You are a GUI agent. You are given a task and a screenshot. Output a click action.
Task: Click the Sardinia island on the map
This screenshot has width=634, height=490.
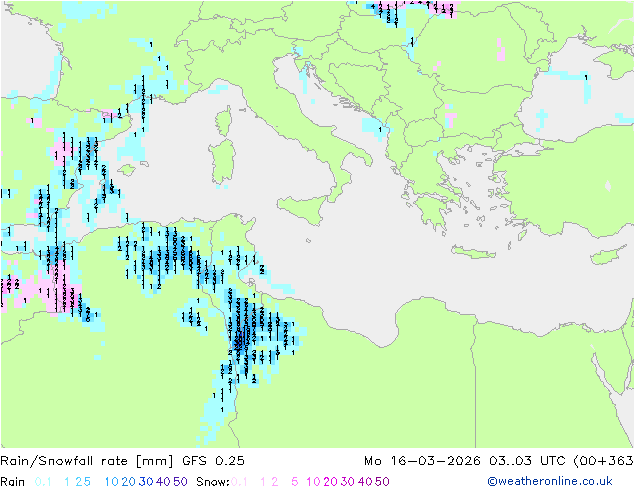(x=223, y=162)
